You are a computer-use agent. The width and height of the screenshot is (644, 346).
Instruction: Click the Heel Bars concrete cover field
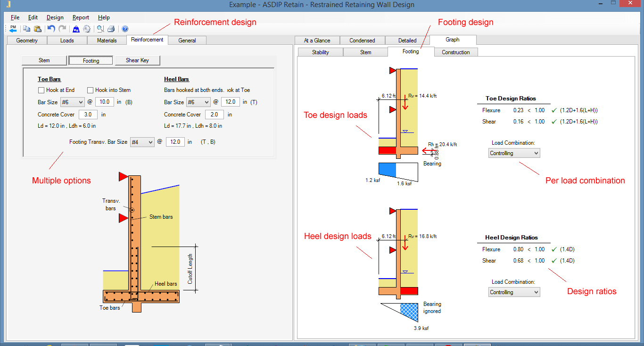pos(214,115)
